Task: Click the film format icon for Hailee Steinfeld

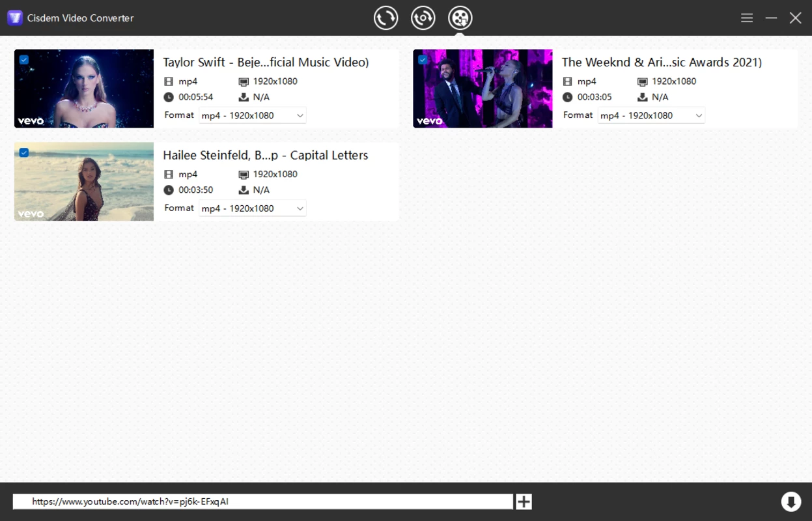Action: pos(169,175)
